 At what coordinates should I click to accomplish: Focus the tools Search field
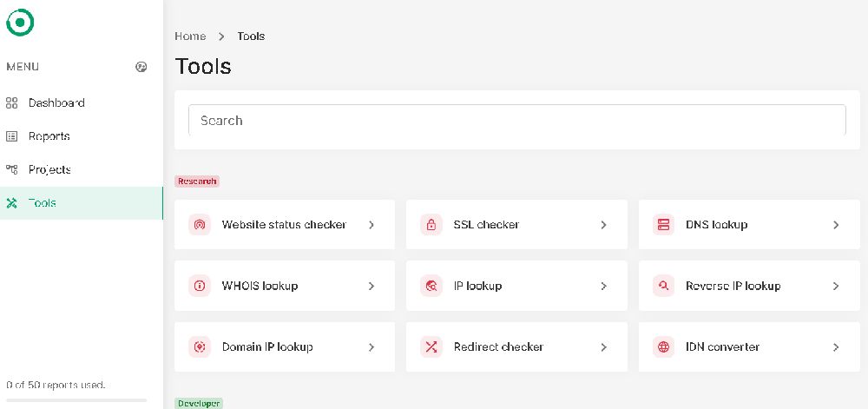[516, 121]
